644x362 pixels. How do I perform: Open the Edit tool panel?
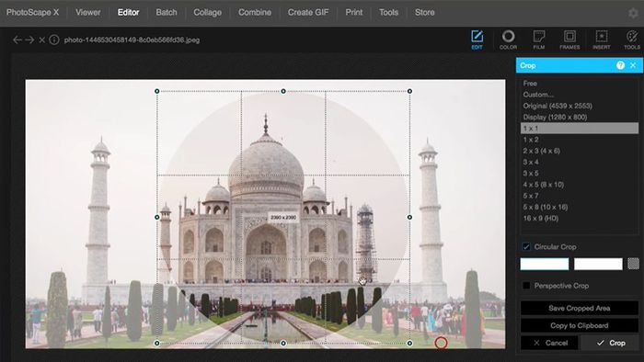tap(477, 40)
